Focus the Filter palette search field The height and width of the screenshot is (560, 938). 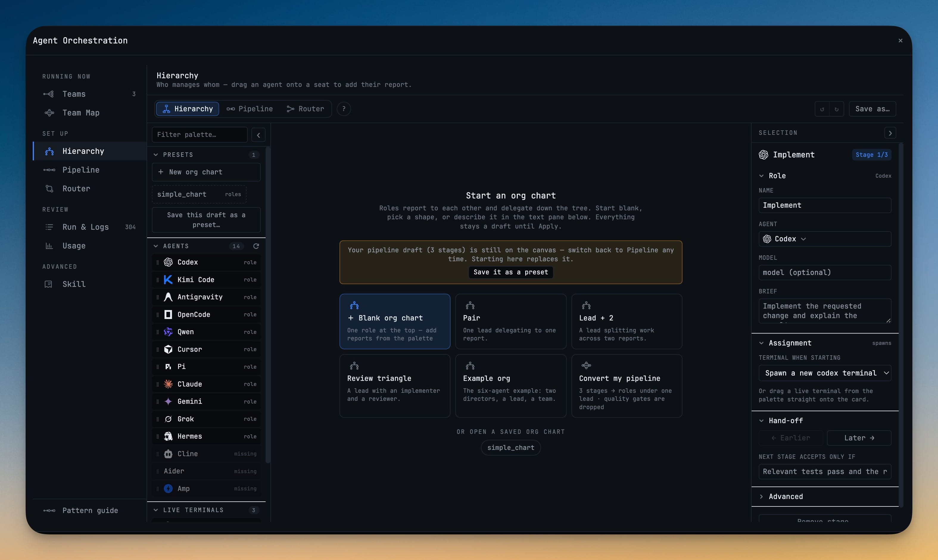coord(200,135)
